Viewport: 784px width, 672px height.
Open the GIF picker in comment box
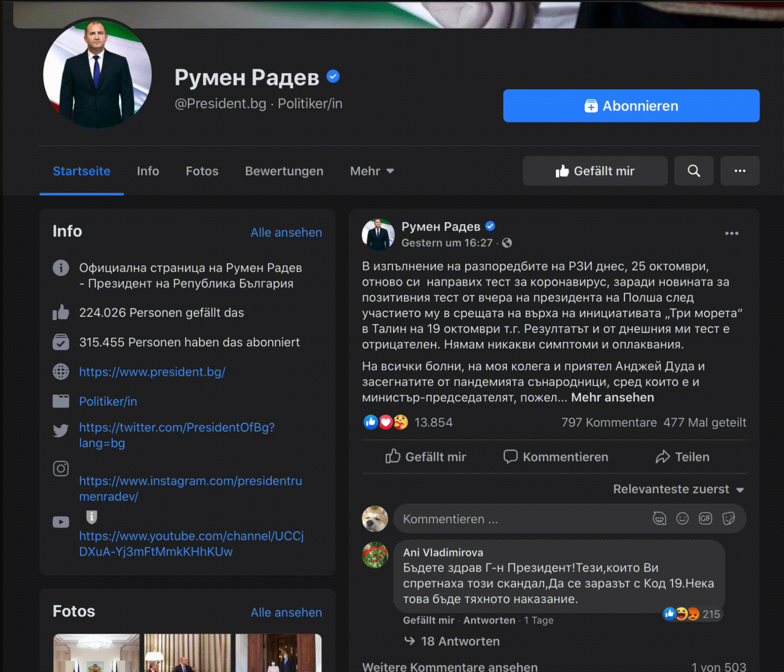pyautogui.click(x=705, y=518)
